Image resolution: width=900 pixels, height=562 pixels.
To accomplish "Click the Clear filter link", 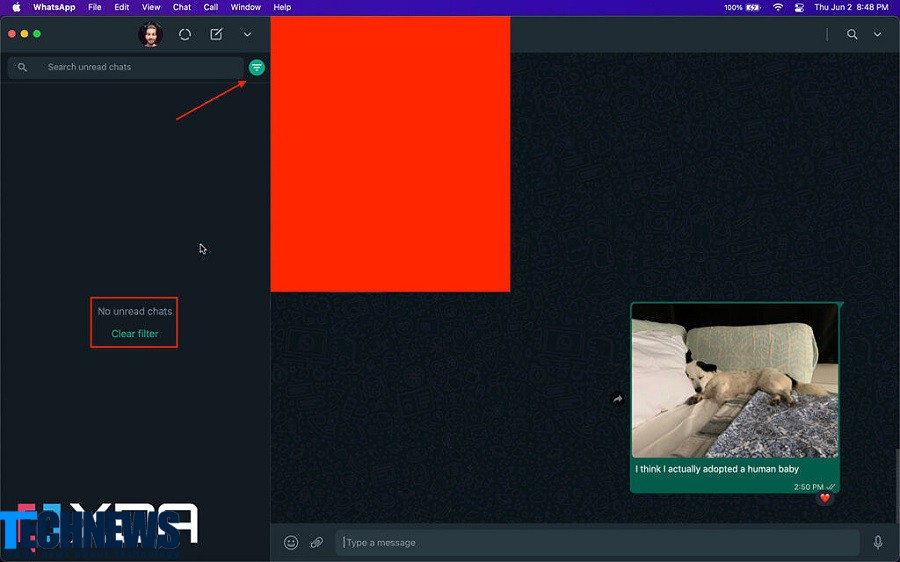I will pos(135,334).
